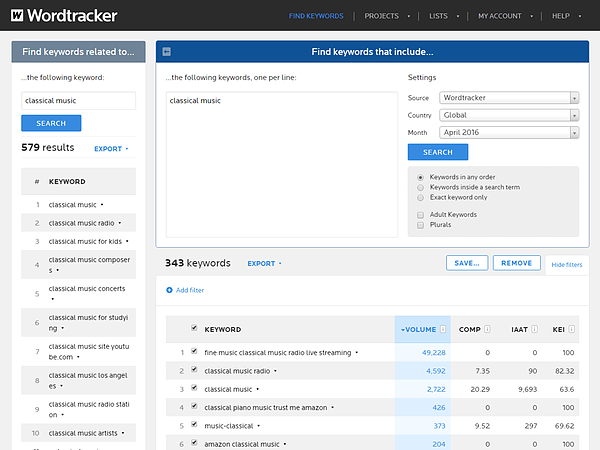Click the volume value 4,592

[x=436, y=371]
